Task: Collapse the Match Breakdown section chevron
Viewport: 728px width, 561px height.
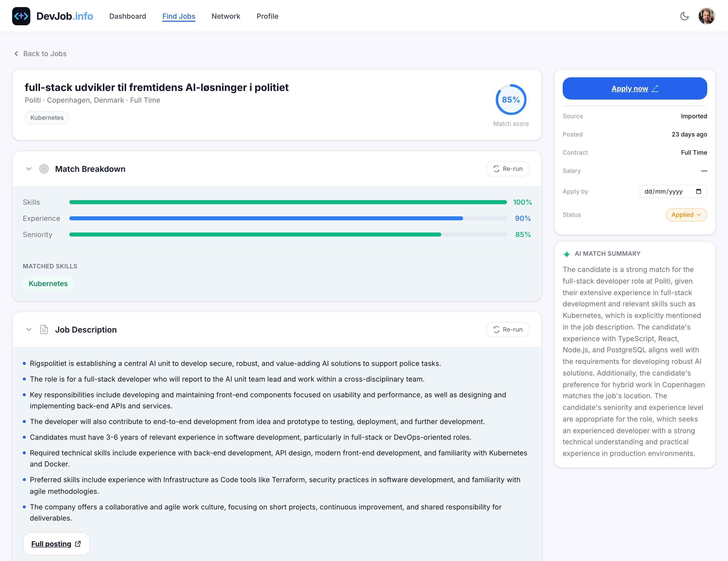Action: point(29,169)
